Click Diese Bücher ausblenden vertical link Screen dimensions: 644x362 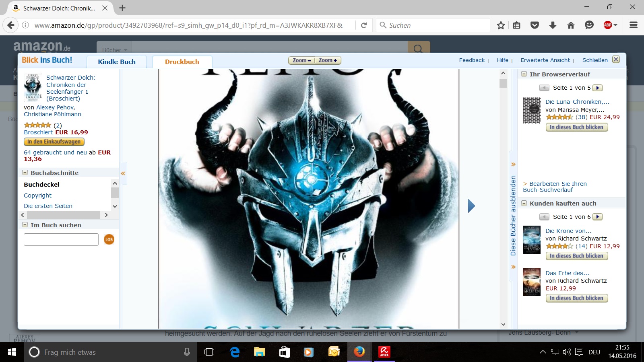pyautogui.click(x=513, y=215)
